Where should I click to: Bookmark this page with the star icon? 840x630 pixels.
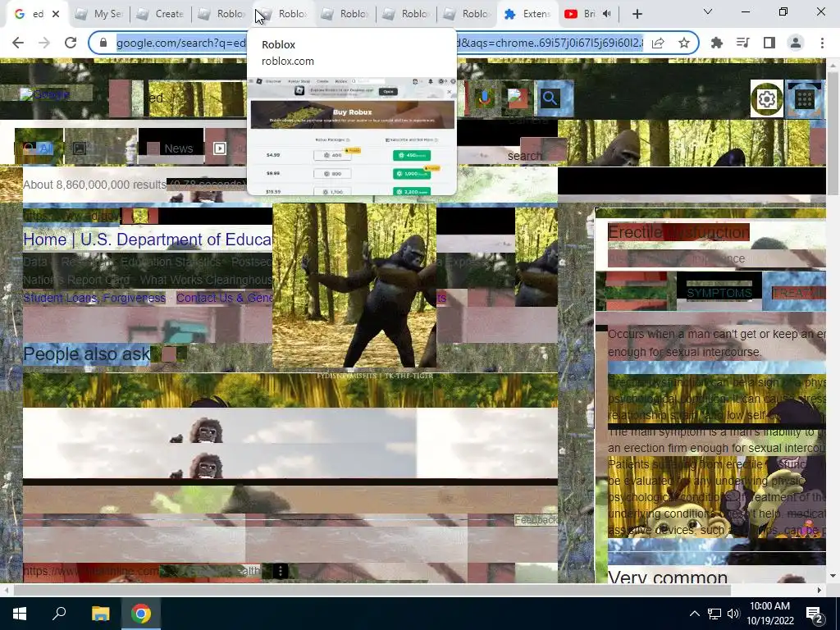click(x=683, y=43)
